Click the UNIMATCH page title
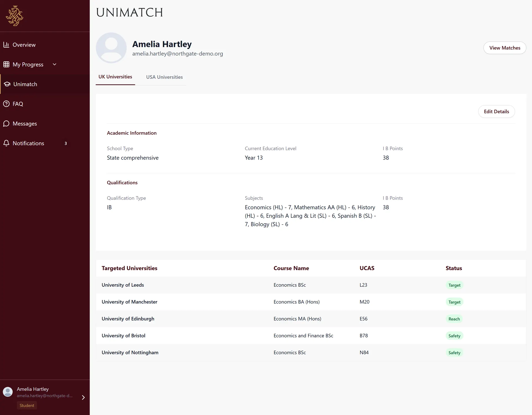 129,12
